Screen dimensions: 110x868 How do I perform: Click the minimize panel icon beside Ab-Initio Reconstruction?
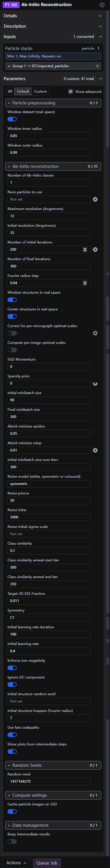point(102,5)
